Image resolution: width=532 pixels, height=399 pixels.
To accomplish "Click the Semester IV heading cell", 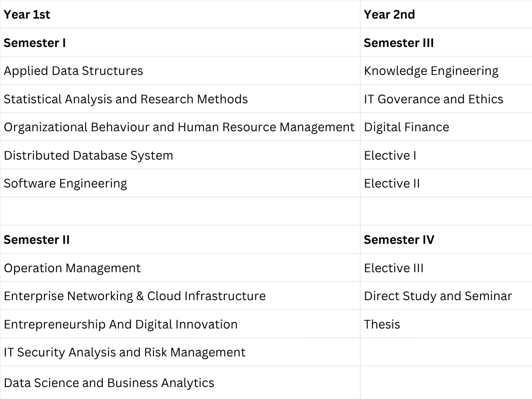I will click(x=446, y=239).
